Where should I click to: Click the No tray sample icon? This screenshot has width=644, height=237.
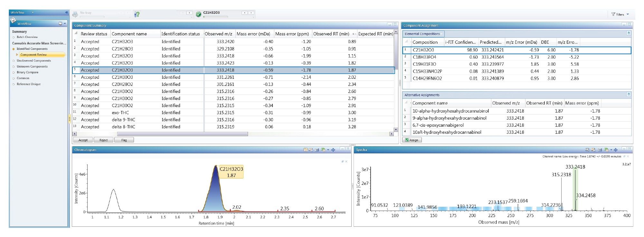[75, 14]
